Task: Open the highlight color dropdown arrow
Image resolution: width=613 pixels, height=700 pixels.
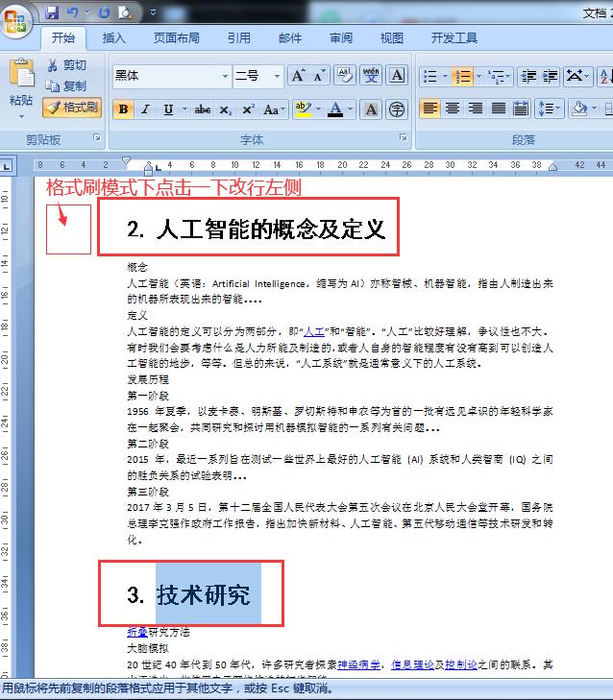Action: coord(319,109)
